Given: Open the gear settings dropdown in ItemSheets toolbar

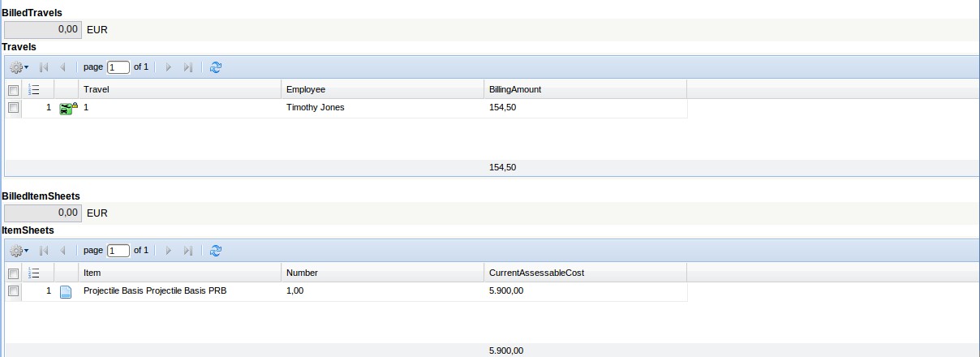Looking at the screenshot, I should 19,251.
